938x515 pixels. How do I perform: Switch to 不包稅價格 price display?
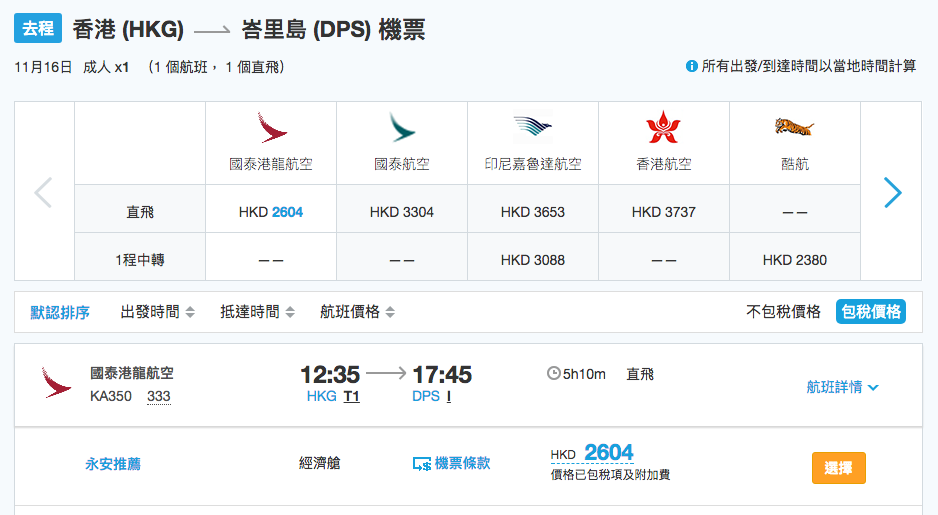[x=783, y=312]
